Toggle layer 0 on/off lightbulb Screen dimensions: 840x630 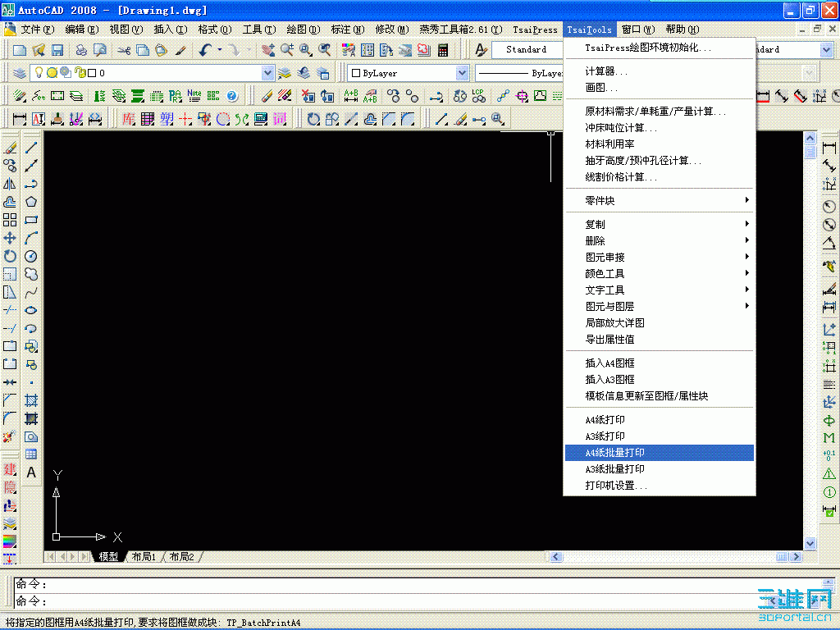pos(39,72)
